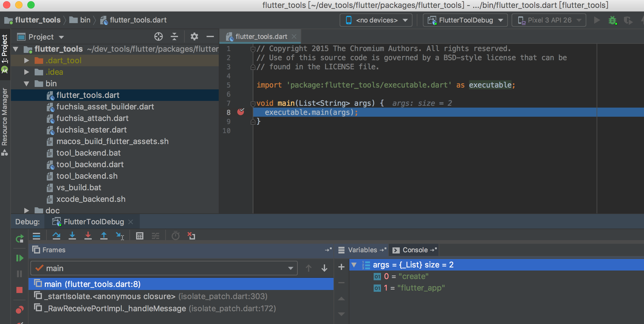Expand the doc folder
644x324 pixels.
27,210
